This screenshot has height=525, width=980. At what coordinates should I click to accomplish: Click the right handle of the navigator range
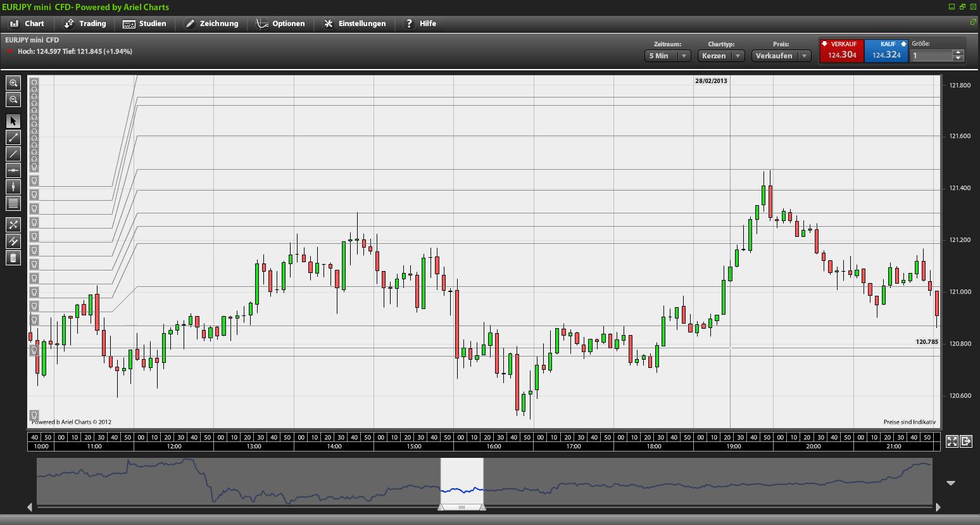coord(483,507)
